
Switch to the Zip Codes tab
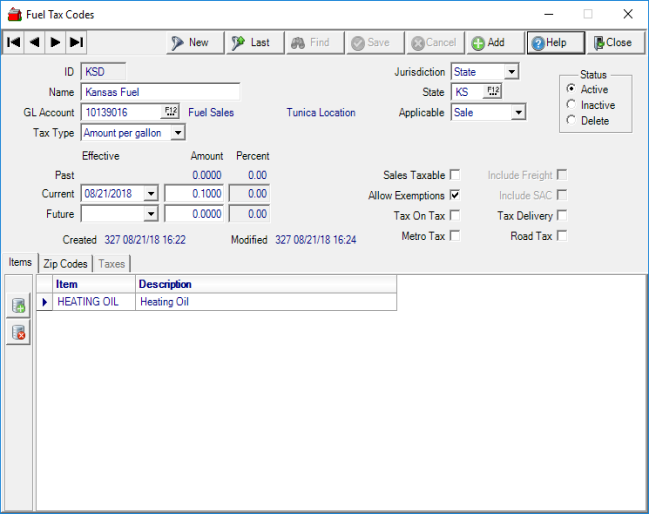click(65, 264)
